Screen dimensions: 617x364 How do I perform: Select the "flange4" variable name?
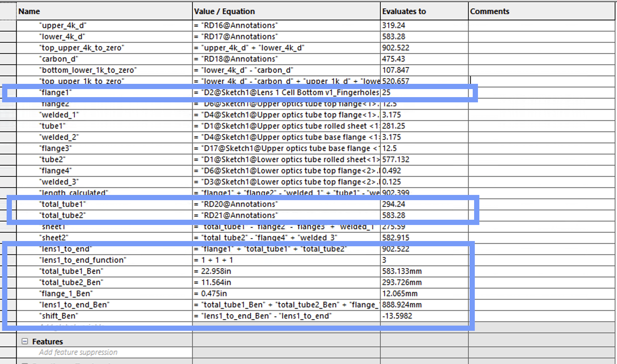[x=55, y=171]
